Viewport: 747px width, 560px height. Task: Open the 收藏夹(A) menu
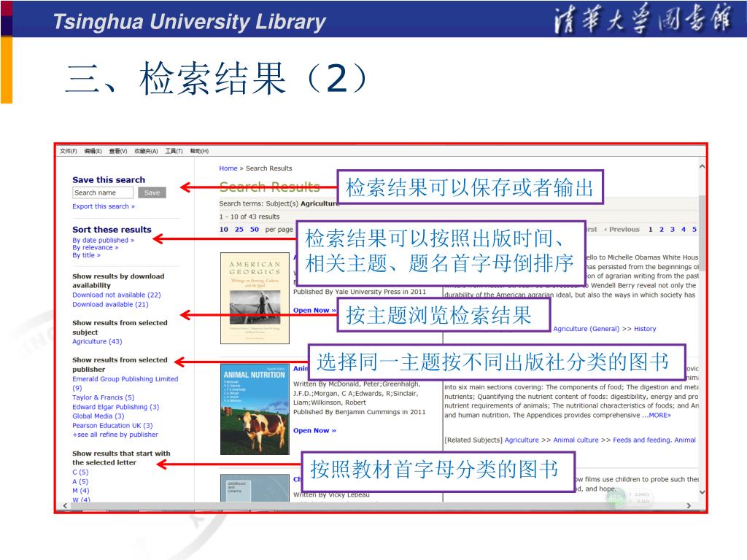point(146,151)
